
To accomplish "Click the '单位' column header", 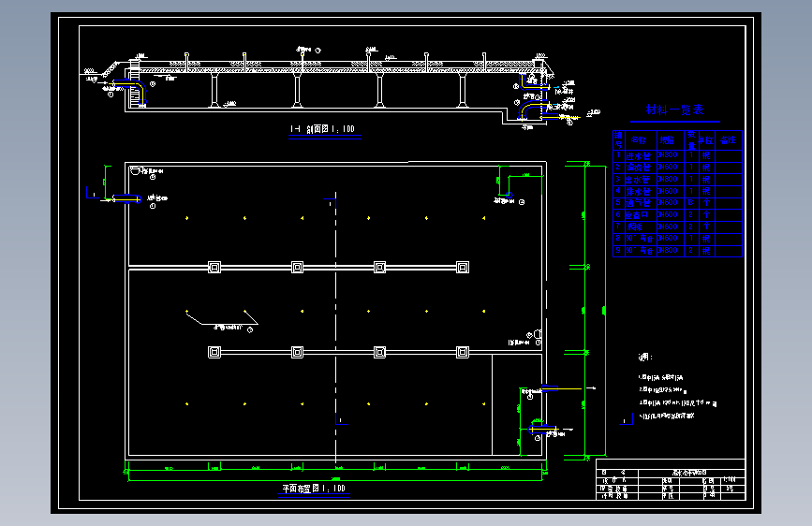I will [705, 139].
